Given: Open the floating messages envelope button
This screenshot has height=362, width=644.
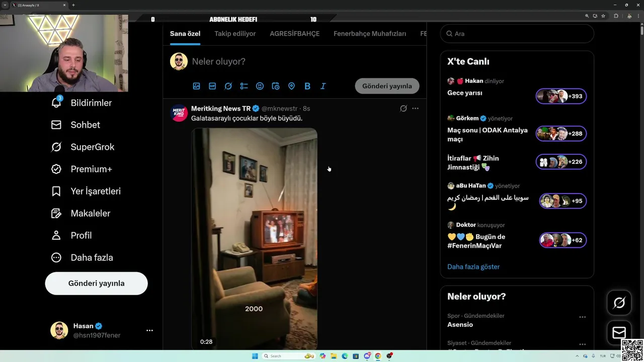Looking at the screenshot, I should pyautogui.click(x=619, y=332).
